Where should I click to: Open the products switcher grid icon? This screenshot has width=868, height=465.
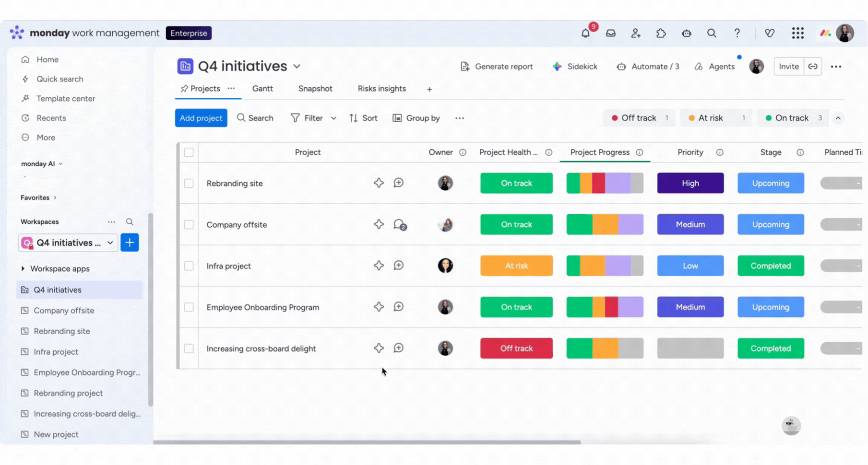click(797, 33)
